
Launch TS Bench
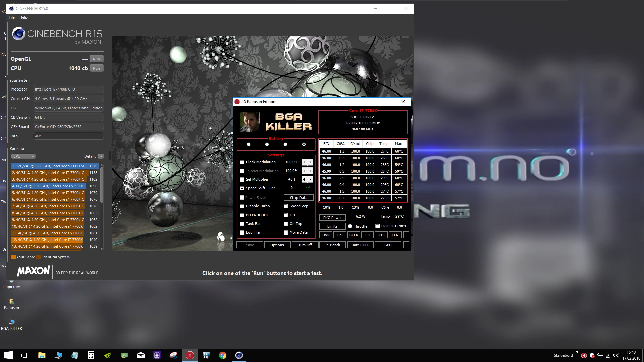coord(332,245)
